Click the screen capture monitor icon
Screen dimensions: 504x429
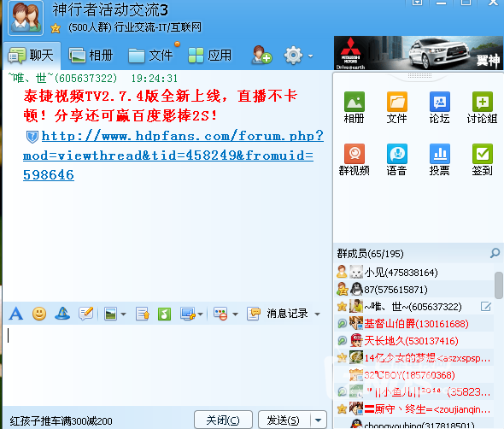pos(187,314)
